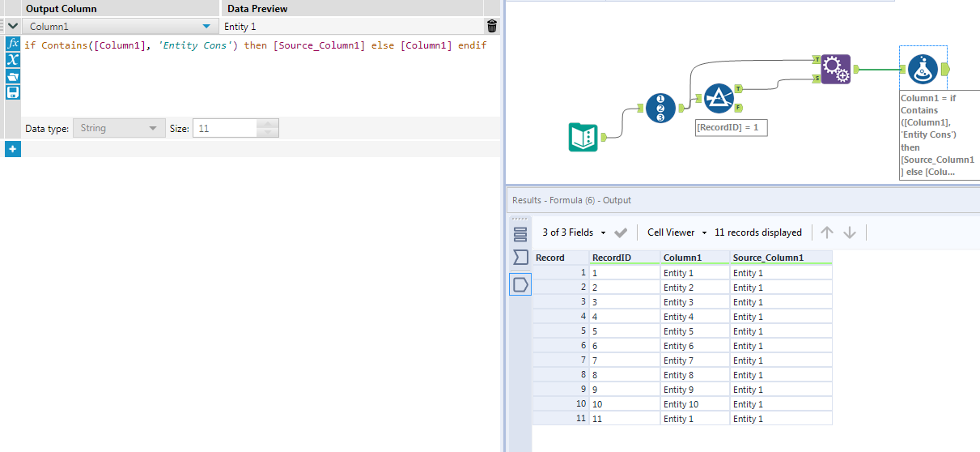Screen dimensions: 980x452
Task: Open the saved expressions folder icon
Action: click(x=13, y=76)
